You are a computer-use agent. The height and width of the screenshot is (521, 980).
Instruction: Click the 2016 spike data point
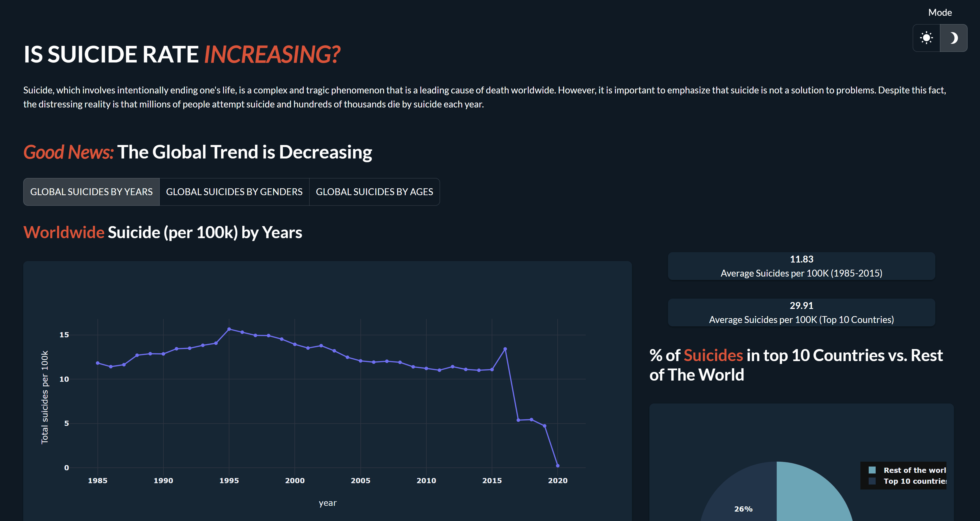coord(505,349)
